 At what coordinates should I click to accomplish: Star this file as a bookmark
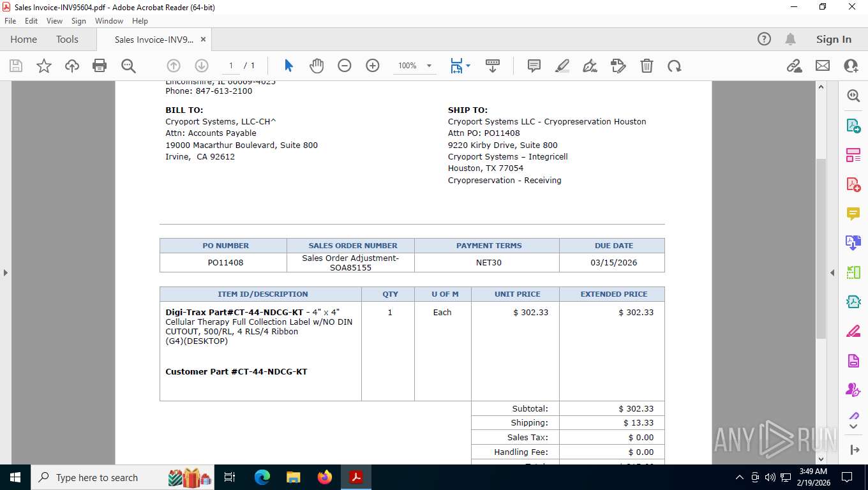coord(44,66)
